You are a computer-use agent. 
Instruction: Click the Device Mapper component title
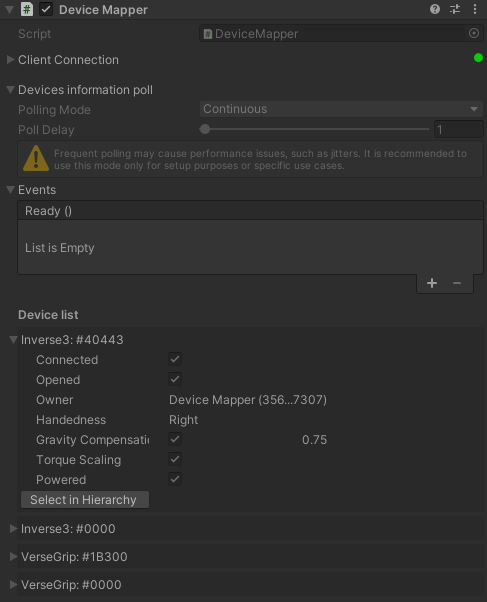tap(103, 10)
